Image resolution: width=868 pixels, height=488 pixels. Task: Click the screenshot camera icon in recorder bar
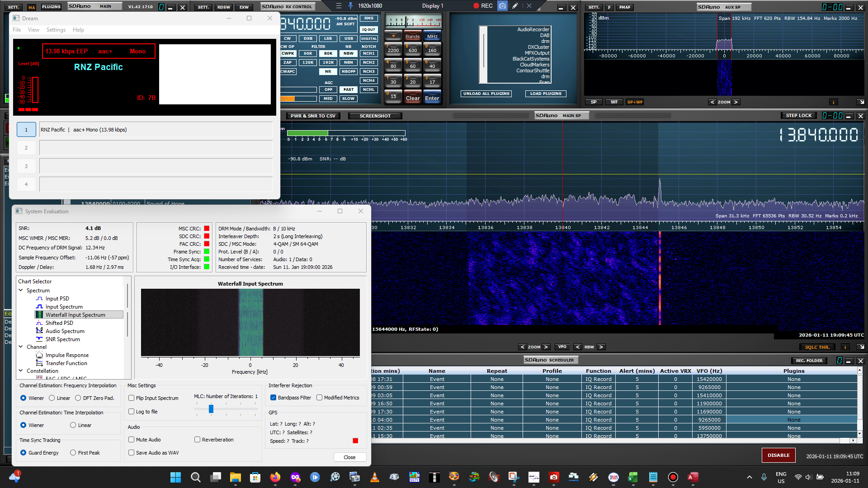pos(502,6)
